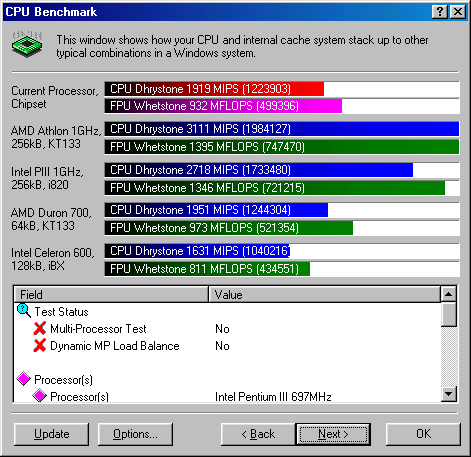Click the list scrollbar down arrow
Viewport: 471px width, 457px height.
449,394
